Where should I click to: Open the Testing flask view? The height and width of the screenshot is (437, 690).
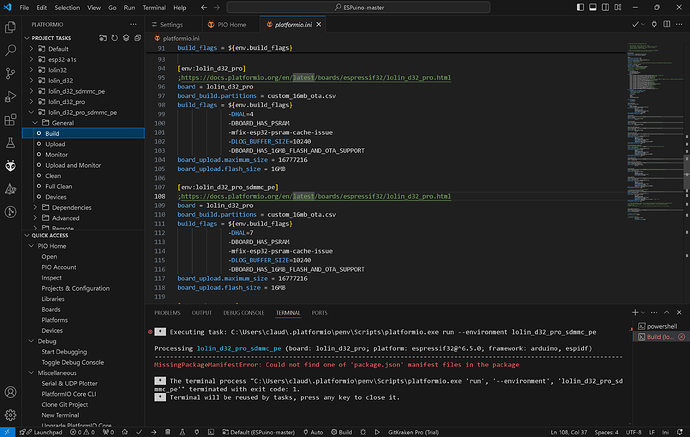[x=10, y=143]
